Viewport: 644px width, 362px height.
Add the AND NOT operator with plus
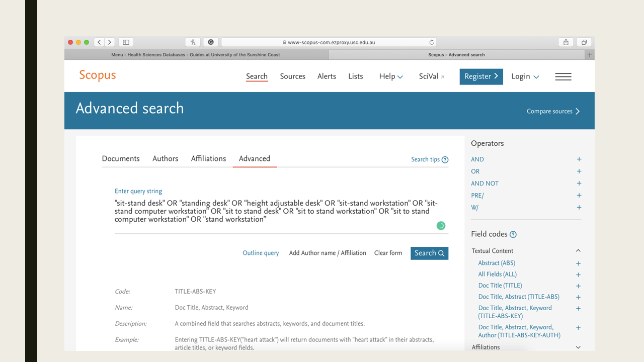(x=579, y=184)
